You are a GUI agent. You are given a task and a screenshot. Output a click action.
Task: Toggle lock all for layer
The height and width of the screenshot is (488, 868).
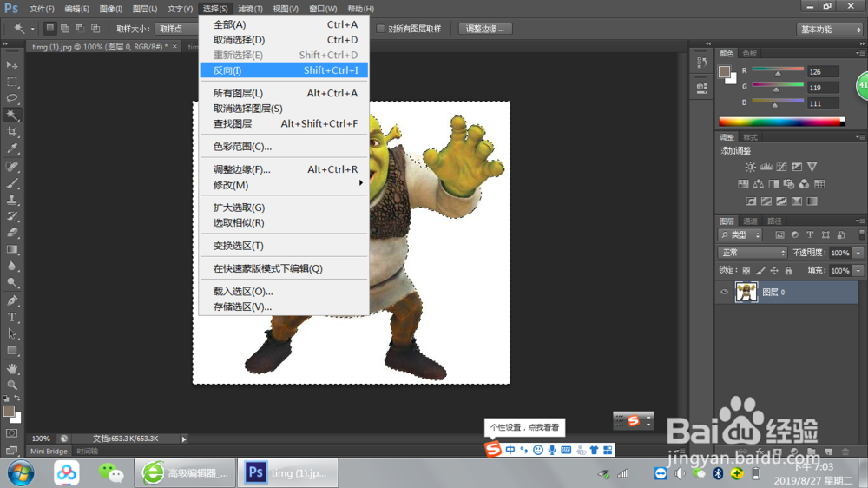[x=788, y=271]
